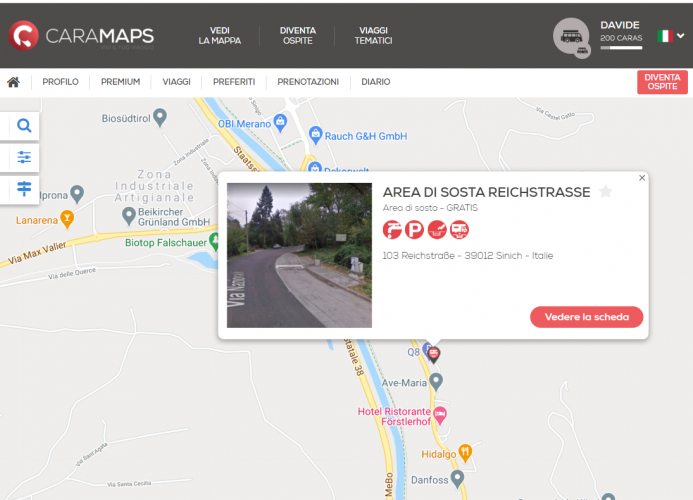This screenshot has height=500, width=693.
Task: Open the map filter sliders panel
Action: click(24, 157)
